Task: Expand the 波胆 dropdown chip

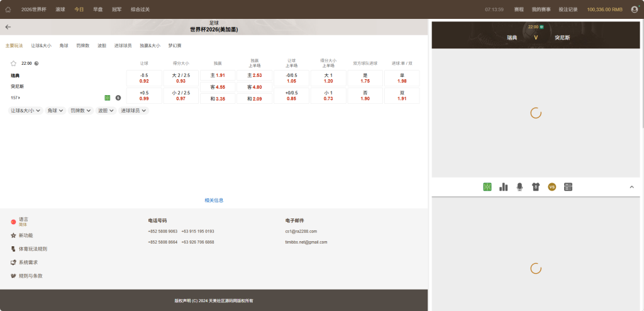Action: point(106,111)
